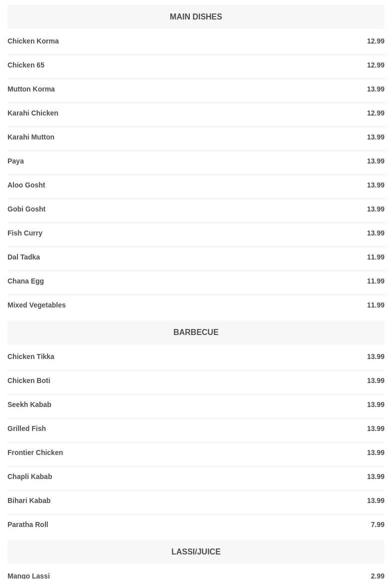Select Chicken 65 from main dishes
The width and height of the screenshot is (392, 579).
pyautogui.click(x=26, y=65)
